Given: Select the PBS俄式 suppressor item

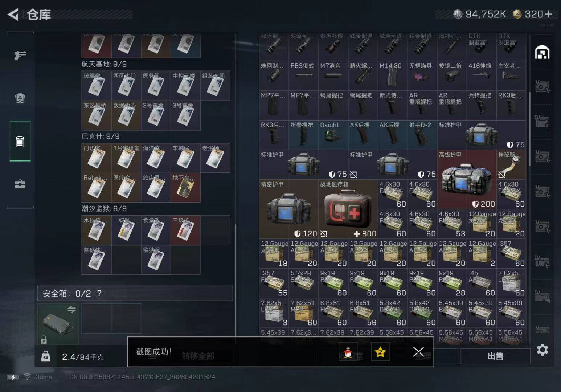Looking at the screenshot, I should point(304,75).
